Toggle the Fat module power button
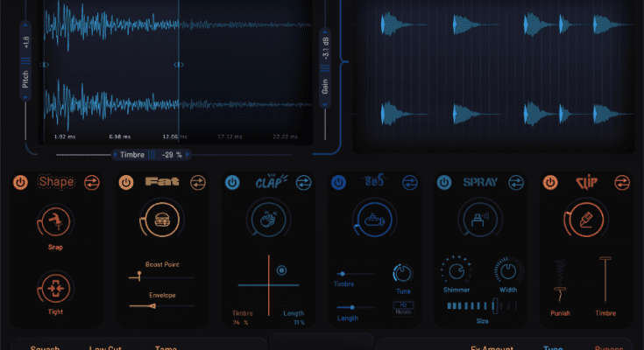Screen dimensions: 644x350 click(x=125, y=183)
